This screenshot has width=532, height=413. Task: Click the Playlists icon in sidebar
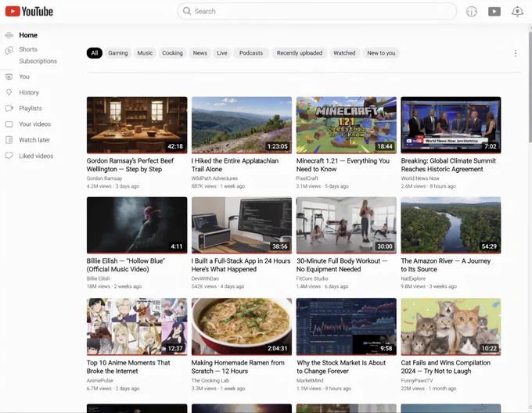click(9, 108)
